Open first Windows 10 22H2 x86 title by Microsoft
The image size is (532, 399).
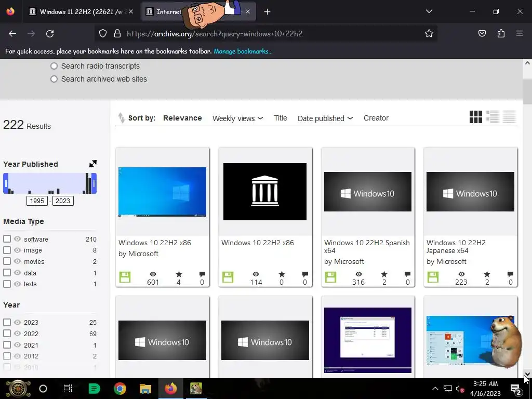pyautogui.click(x=155, y=243)
